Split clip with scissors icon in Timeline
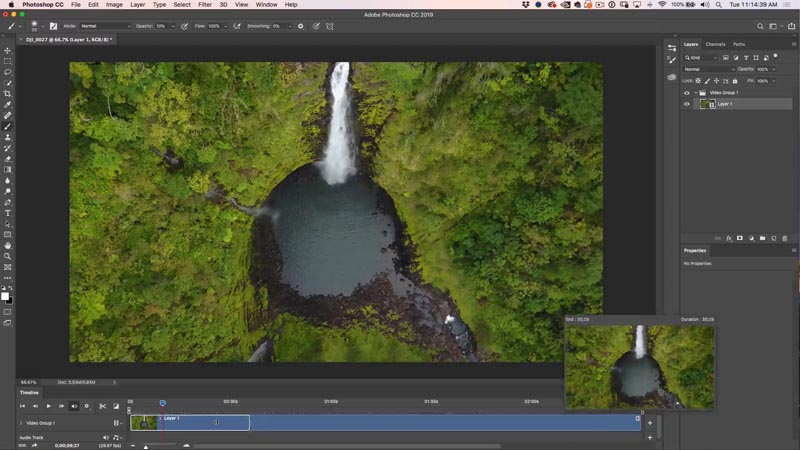800x450 pixels. pyautogui.click(x=102, y=406)
